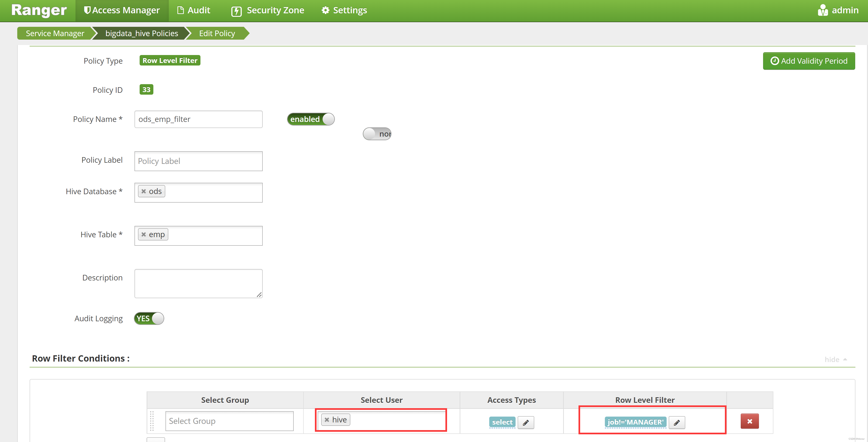Image resolution: width=868 pixels, height=442 pixels.
Task: Click the pencil icon beside job!='MANAGER' filter
Action: [677, 422]
